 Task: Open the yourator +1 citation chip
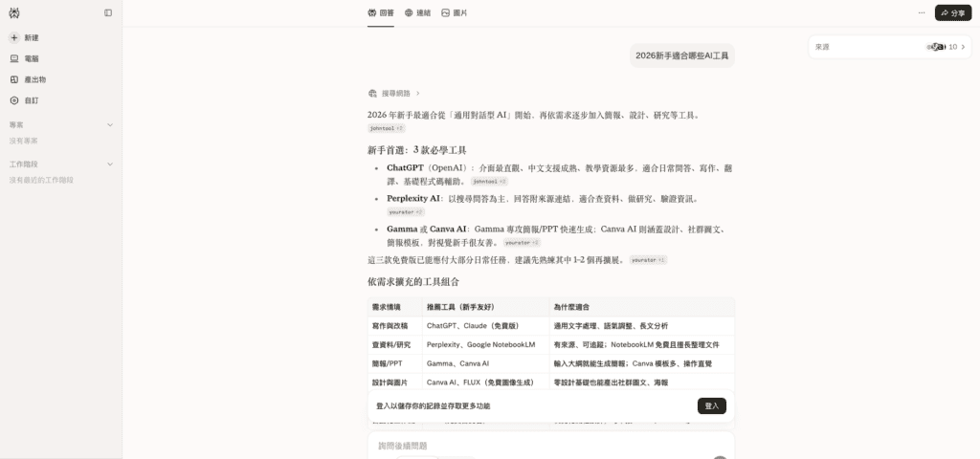tap(649, 260)
